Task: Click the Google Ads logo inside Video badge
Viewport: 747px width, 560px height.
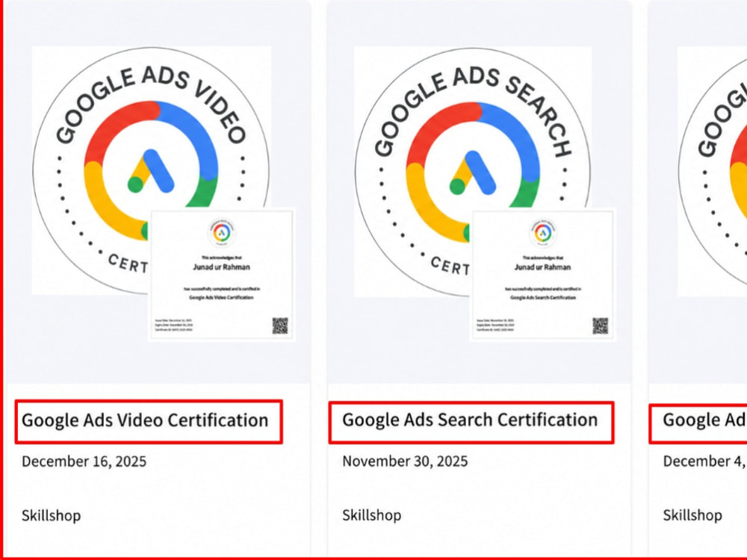Action: pyautogui.click(x=151, y=171)
